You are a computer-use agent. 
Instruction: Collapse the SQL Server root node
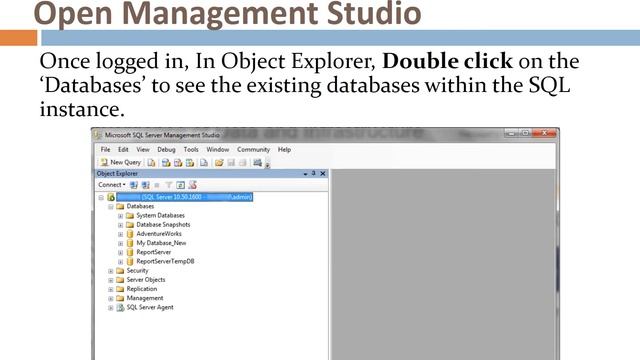pyautogui.click(x=101, y=198)
